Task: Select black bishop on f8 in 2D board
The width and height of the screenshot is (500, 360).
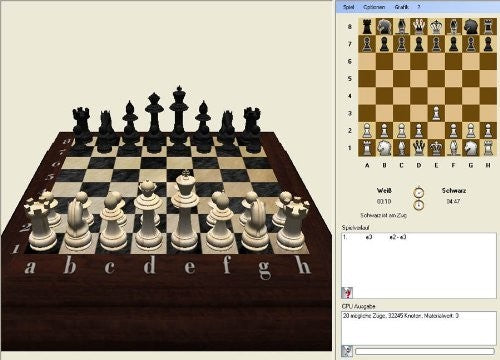Action: (x=454, y=27)
